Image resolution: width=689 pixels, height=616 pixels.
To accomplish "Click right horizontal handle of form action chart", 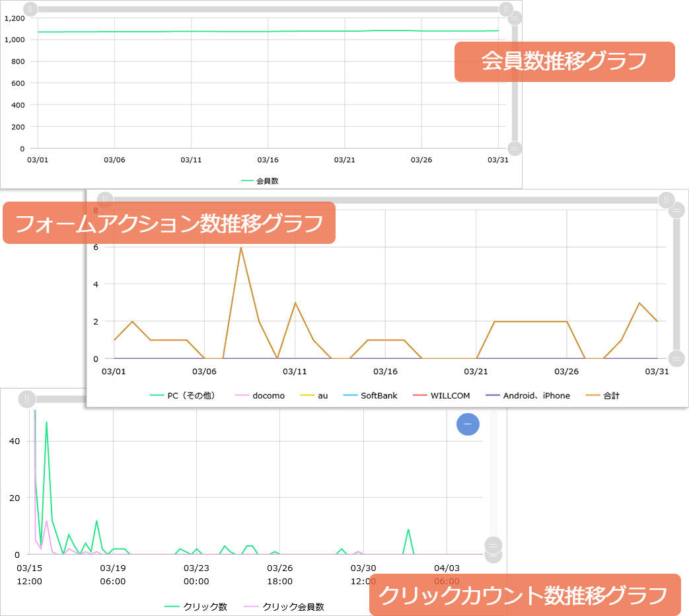I will [666, 200].
